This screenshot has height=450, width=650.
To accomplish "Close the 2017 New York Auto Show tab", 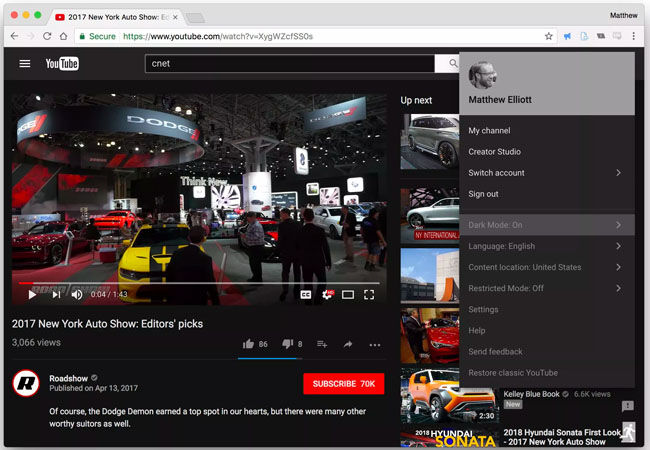I will [x=175, y=17].
